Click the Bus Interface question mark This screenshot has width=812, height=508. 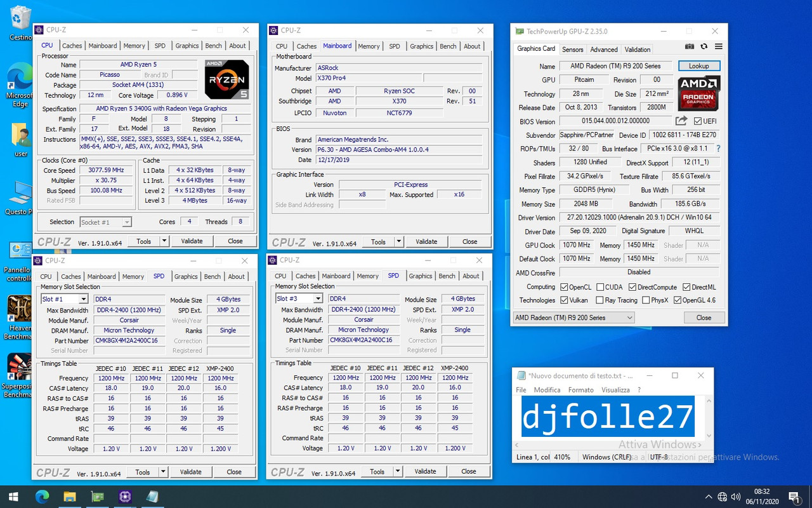point(718,149)
